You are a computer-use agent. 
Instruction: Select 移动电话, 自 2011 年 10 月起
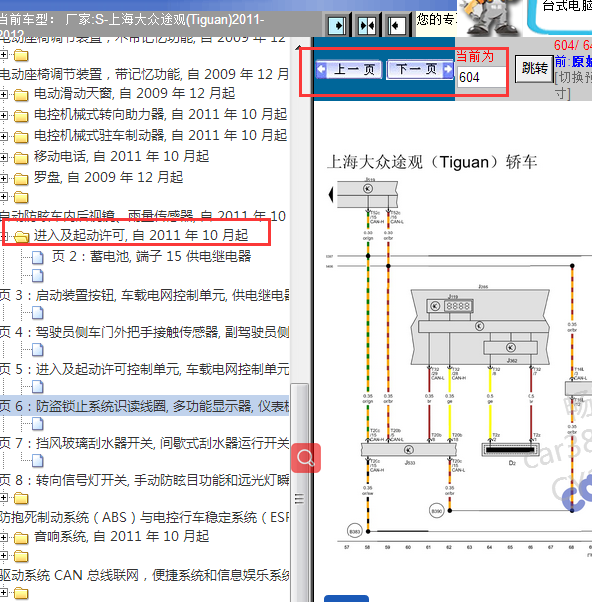121,156
